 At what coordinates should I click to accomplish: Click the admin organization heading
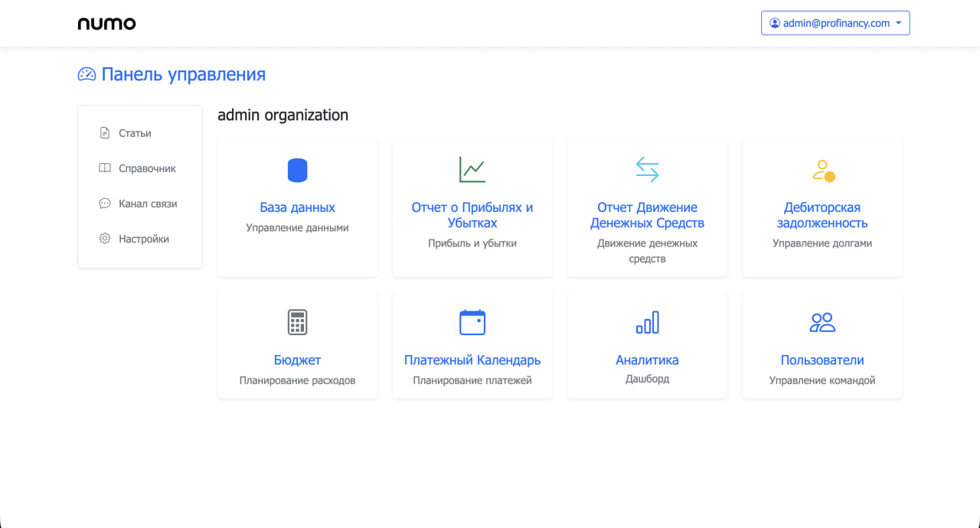pyautogui.click(x=283, y=115)
